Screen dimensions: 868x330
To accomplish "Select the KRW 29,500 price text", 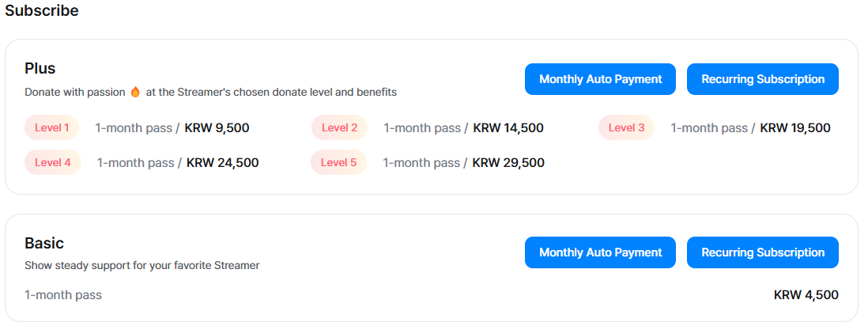I will tap(508, 163).
